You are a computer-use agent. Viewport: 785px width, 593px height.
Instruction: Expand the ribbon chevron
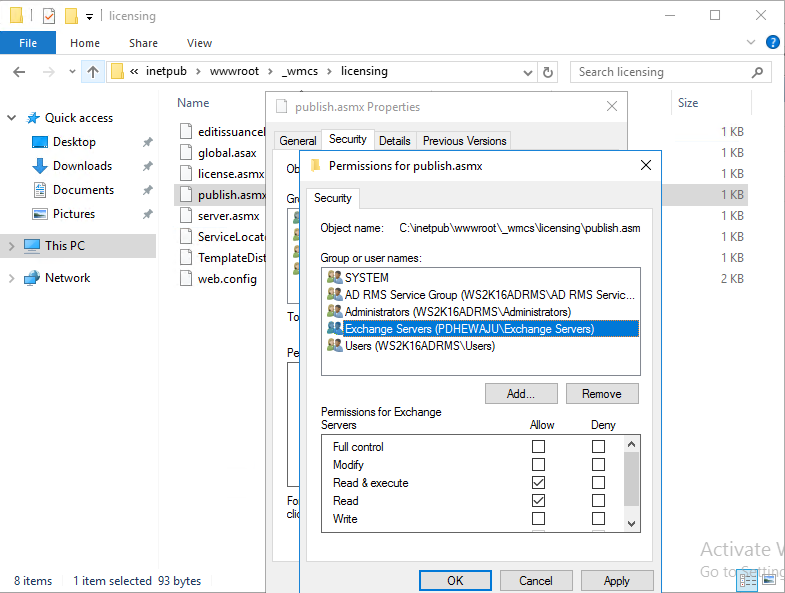tap(750, 43)
